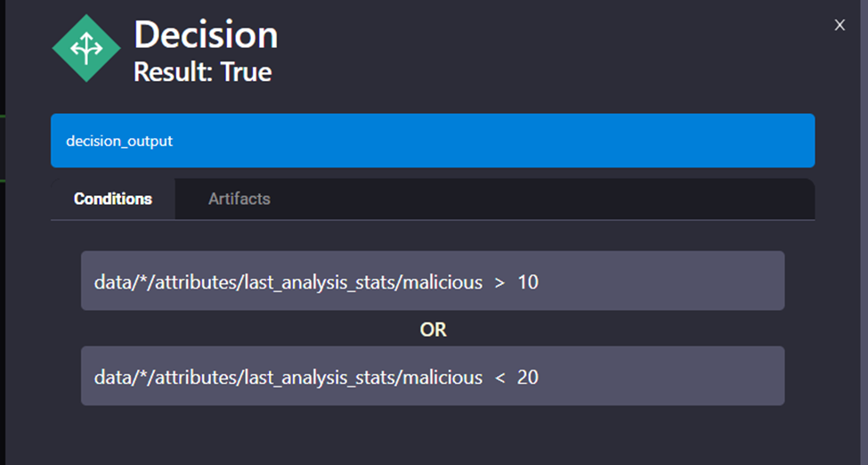Click the less-than operator symbol
868x465 pixels.
pos(499,378)
